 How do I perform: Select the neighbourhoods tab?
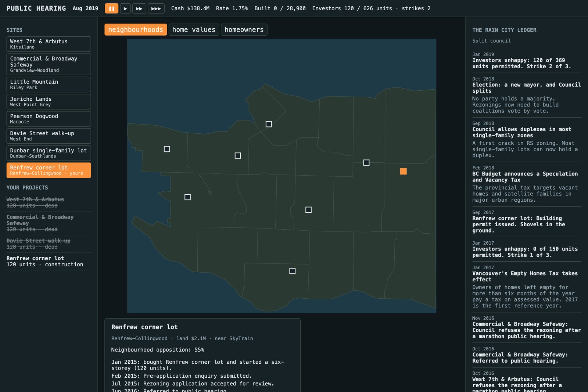(x=136, y=30)
